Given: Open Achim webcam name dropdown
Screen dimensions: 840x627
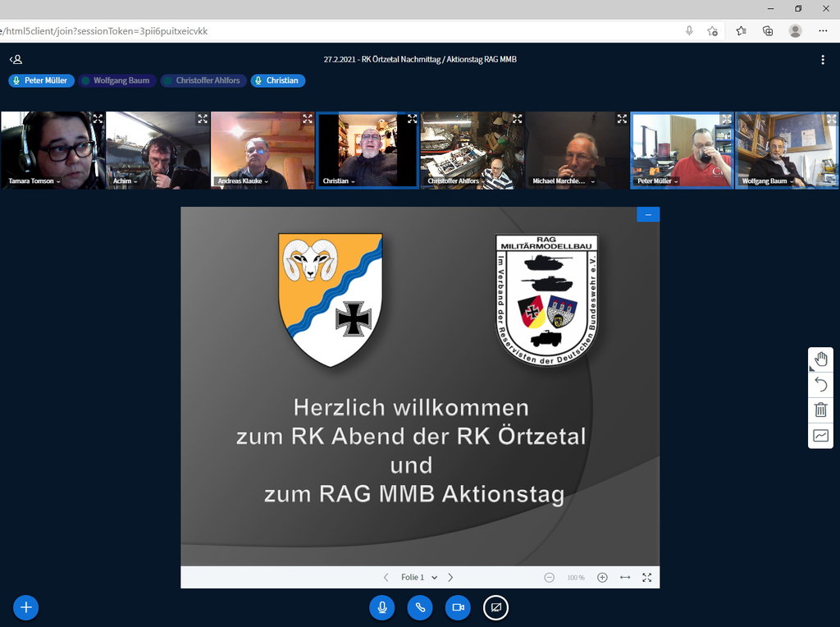Looking at the screenshot, I should click(126, 181).
